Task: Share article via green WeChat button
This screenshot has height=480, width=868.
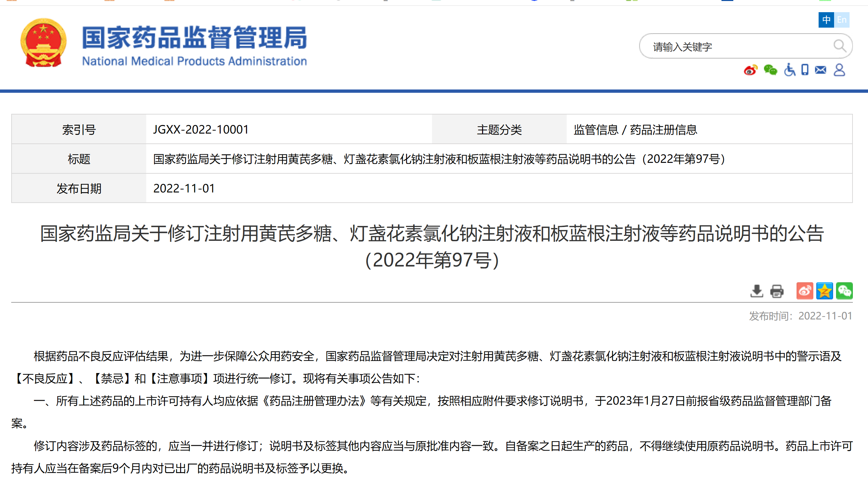Action: tap(844, 291)
